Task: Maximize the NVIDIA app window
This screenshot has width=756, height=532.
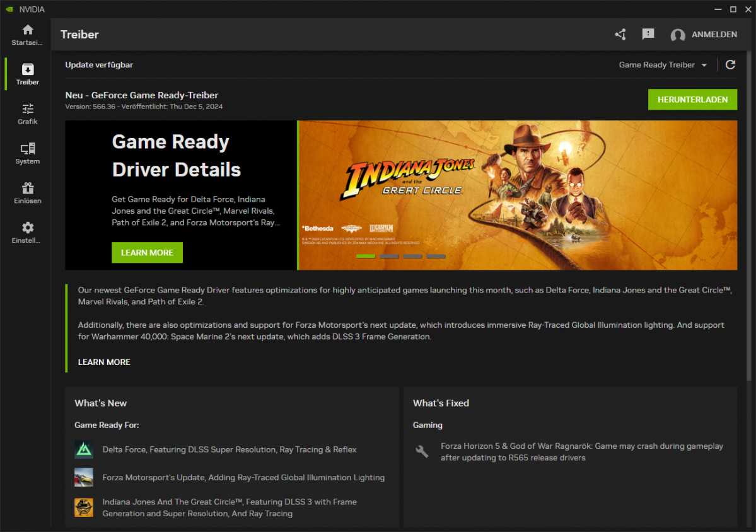Action: [733, 9]
